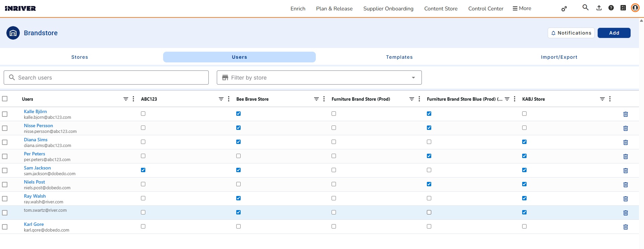Check ABC123 for Nisse Persson
Viewport: 644px width, 249px height.
click(143, 128)
